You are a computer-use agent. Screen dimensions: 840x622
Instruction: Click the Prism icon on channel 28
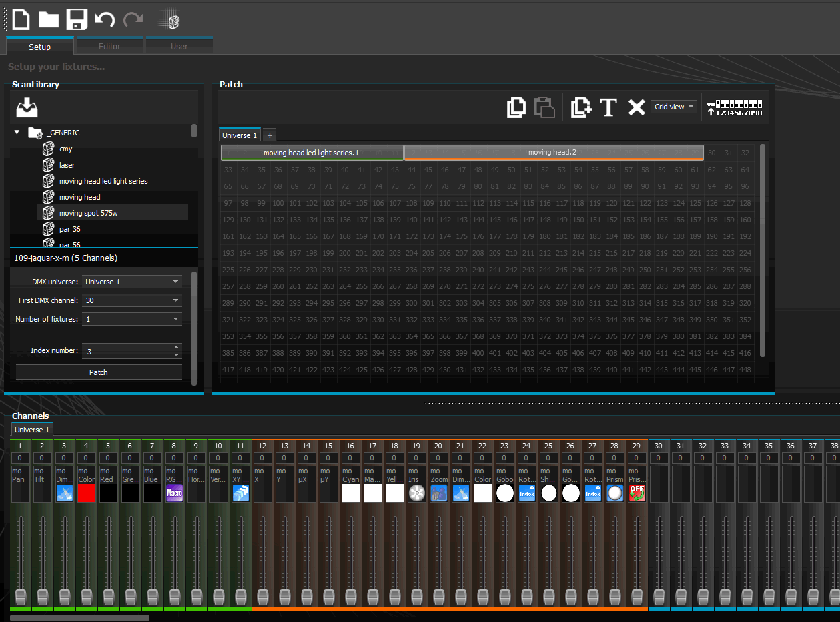pos(614,493)
